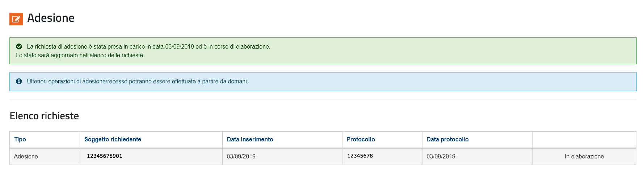Sort by Data protocollo column header
This screenshot has height=182, width=644.
pyautogui.click(x=448, y=139)
